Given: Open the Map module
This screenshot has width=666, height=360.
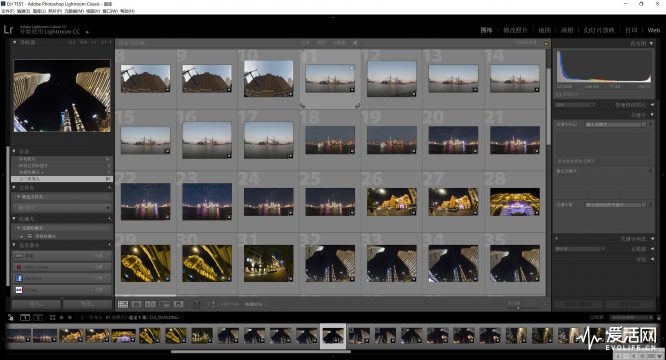Looking at the screenshot, I should click(x=545, y=30).
